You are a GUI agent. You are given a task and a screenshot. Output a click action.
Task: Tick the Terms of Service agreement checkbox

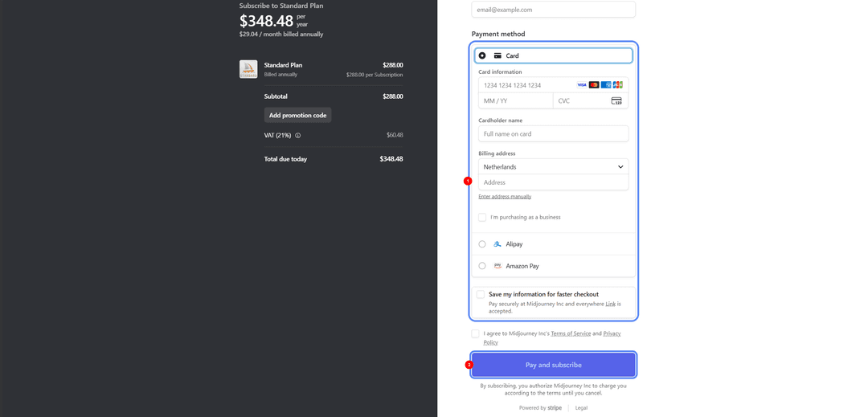(476, 333)
